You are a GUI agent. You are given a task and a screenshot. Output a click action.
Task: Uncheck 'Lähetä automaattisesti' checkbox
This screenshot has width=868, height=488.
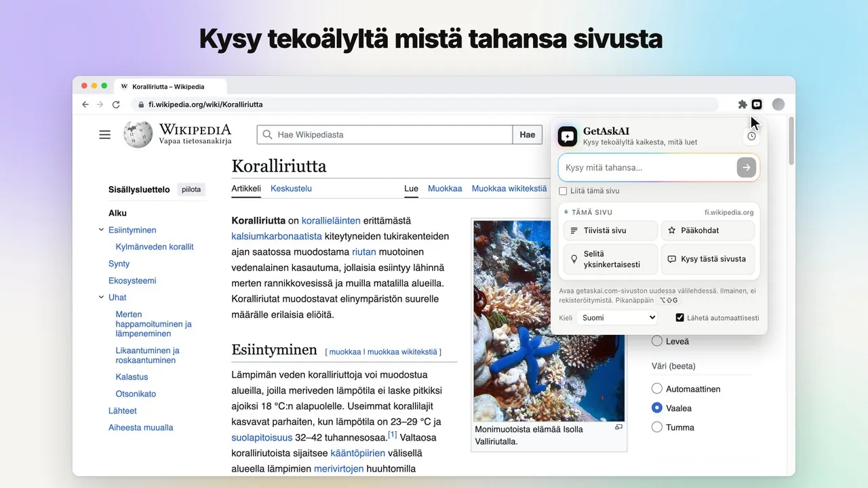tap(680, 317)
